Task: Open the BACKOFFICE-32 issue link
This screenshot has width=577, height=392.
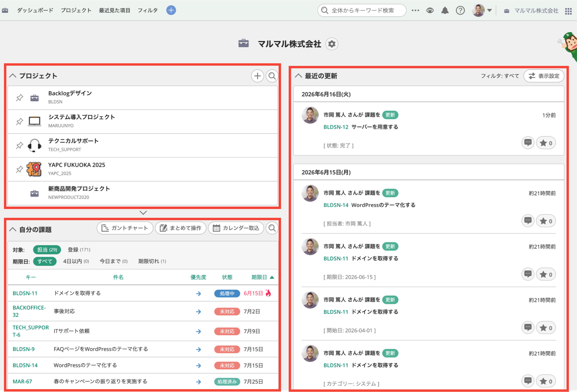Action: click(x=29, y=311)
